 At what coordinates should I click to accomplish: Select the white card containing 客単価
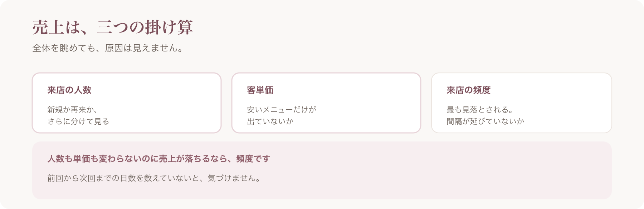326,103
